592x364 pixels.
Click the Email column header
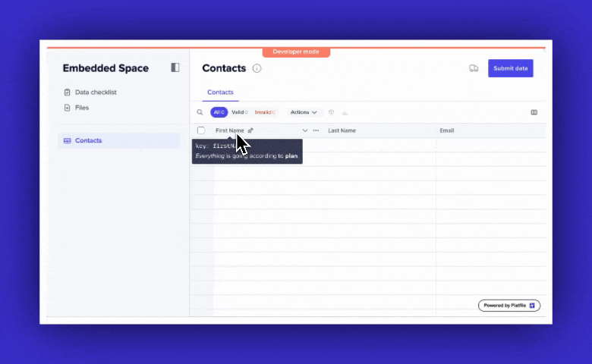tap(446, 130)
